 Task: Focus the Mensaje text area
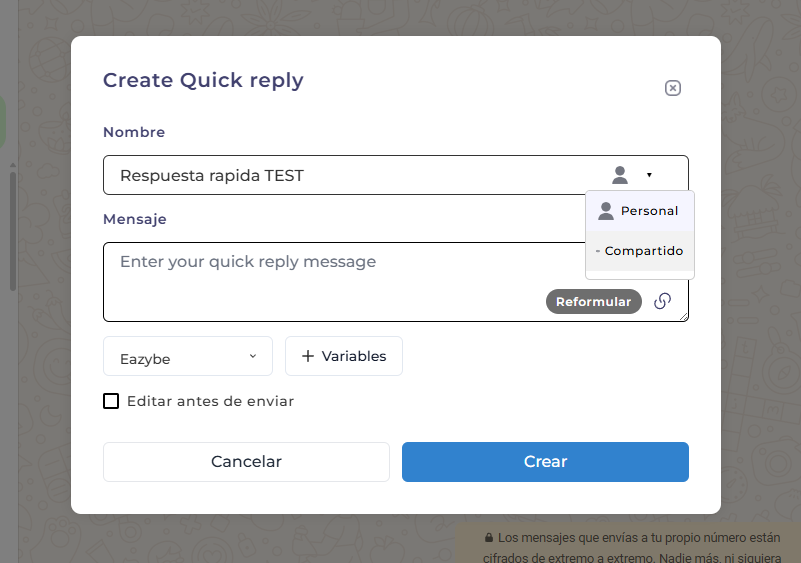click(x=330, y=280)
